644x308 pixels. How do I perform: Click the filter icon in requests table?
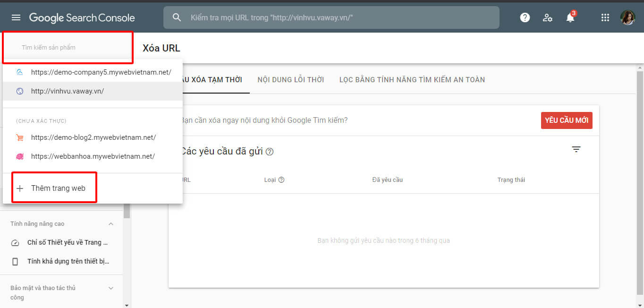coord(576,149)
